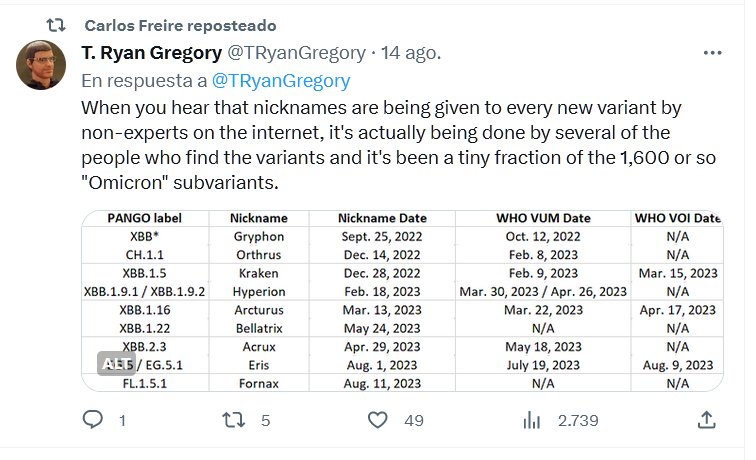Click the repost arrows icon

click(x=232, y=420)
